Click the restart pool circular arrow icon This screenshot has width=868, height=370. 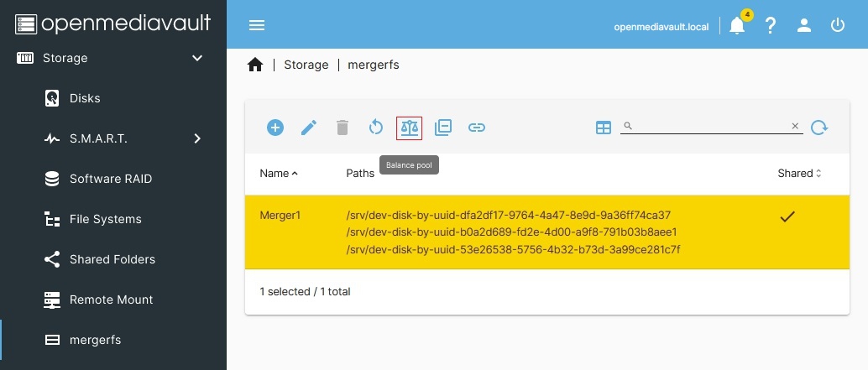(x=376, y=128)
